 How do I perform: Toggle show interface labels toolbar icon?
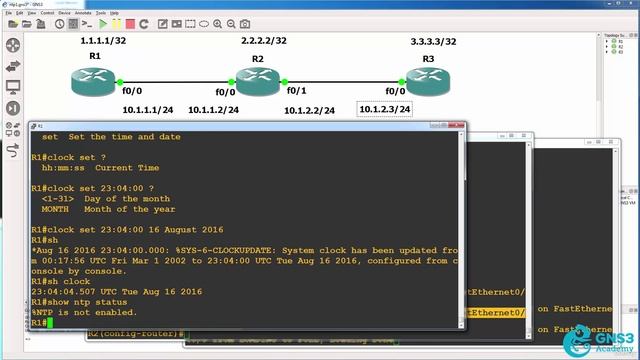tap(73, 24)
